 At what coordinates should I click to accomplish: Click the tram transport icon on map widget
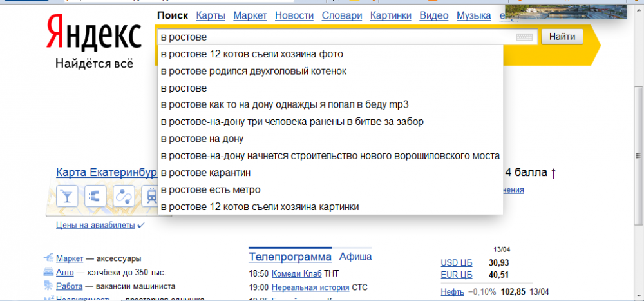coord(151,196)
